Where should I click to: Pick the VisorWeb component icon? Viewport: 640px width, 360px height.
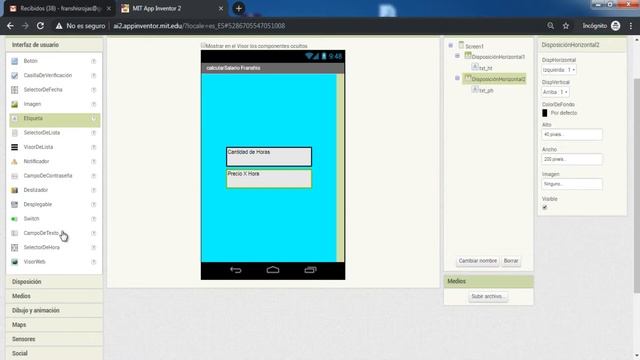point(15,262)
